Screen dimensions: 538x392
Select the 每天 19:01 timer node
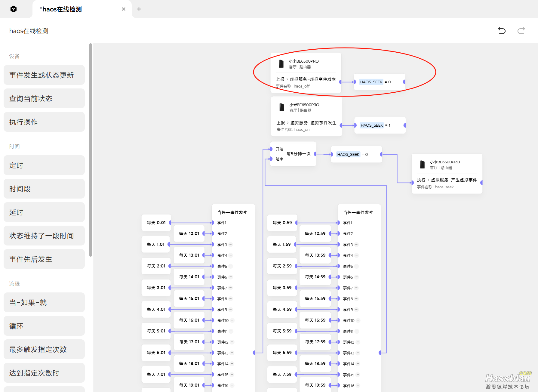click(189, 385)
